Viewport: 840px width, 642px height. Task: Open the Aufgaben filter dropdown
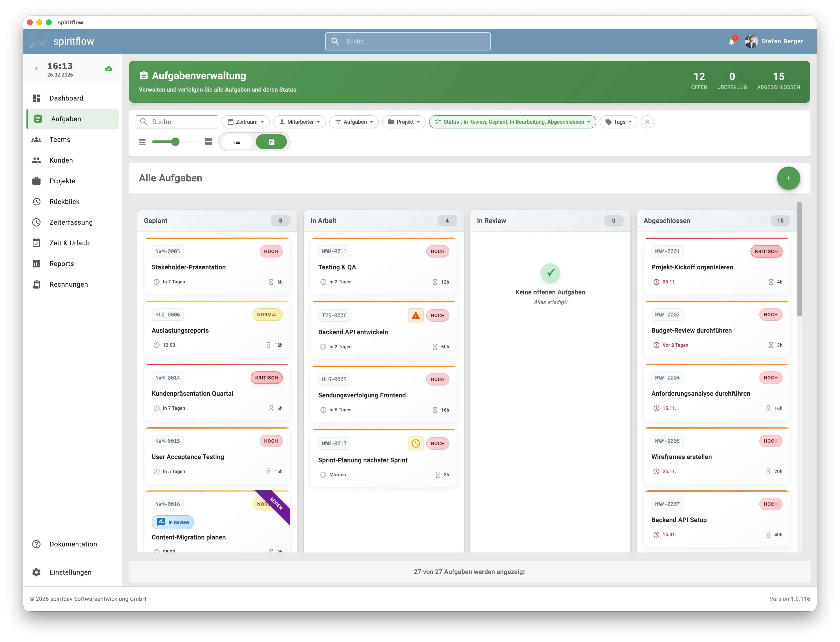point(354,122)
